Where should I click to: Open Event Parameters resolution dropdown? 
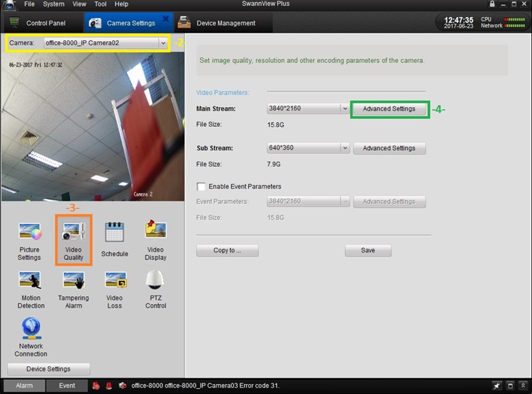(345, 201)
